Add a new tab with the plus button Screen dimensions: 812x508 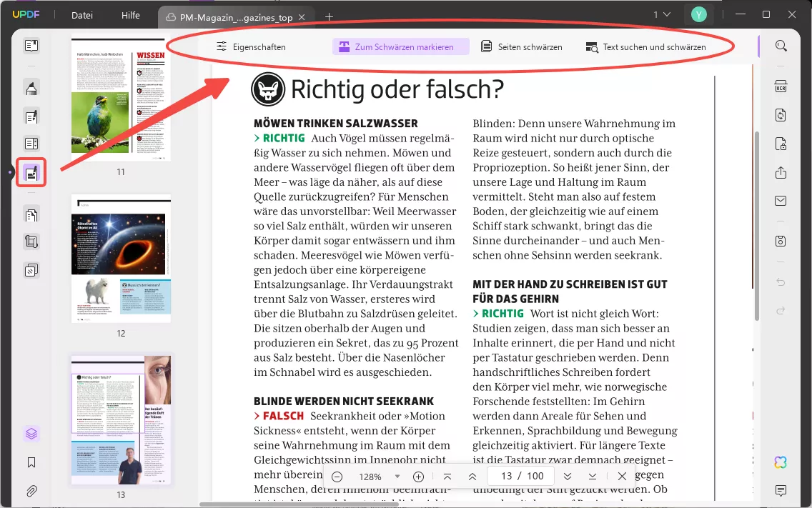(x=329, y=17)
